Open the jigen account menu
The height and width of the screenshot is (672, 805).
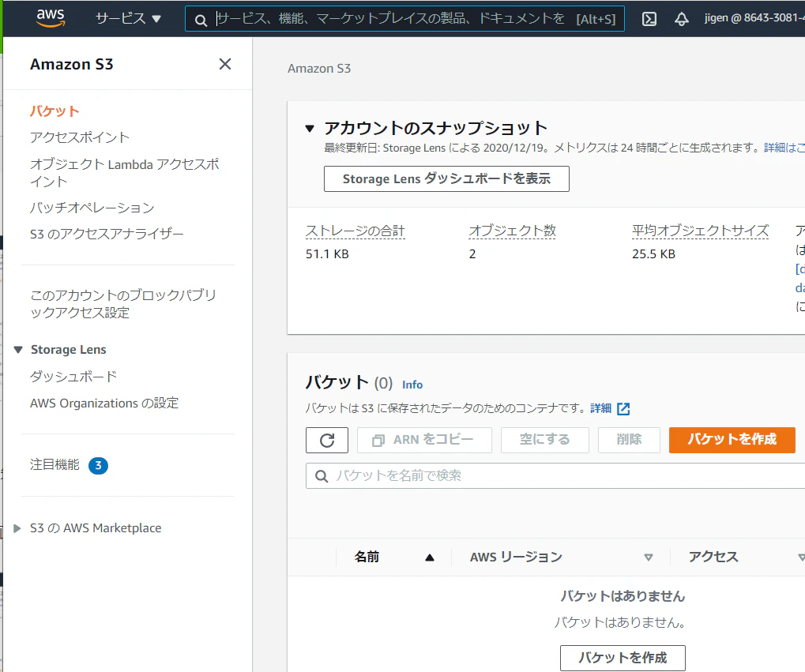pyautogui.click(x=754, y=18)
